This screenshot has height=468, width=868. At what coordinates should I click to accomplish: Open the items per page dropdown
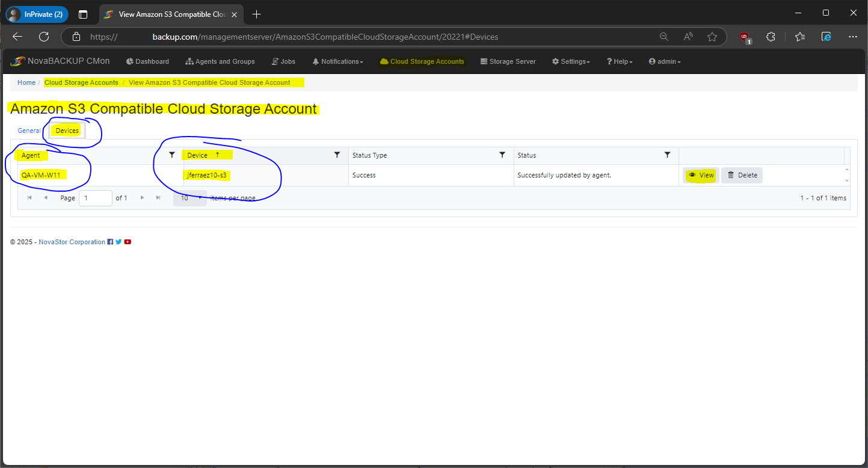click(190, 198)
